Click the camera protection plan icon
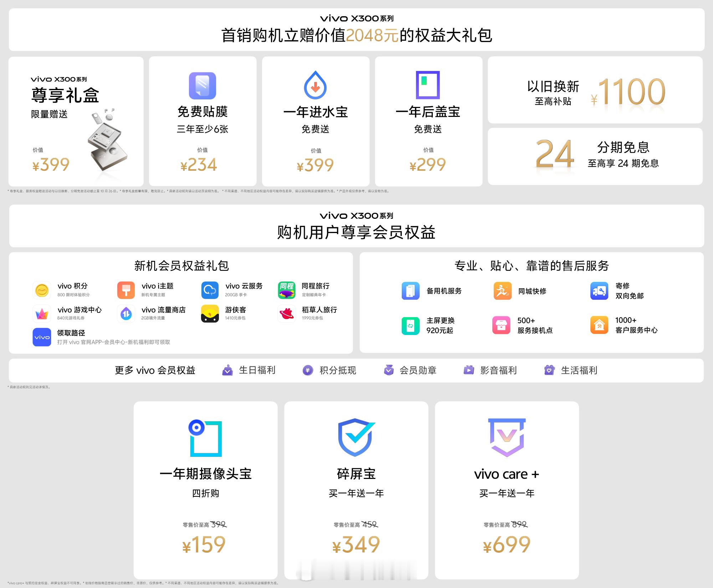Image resolution: width=713 pixels, height=588 pixels. [206, 438]
